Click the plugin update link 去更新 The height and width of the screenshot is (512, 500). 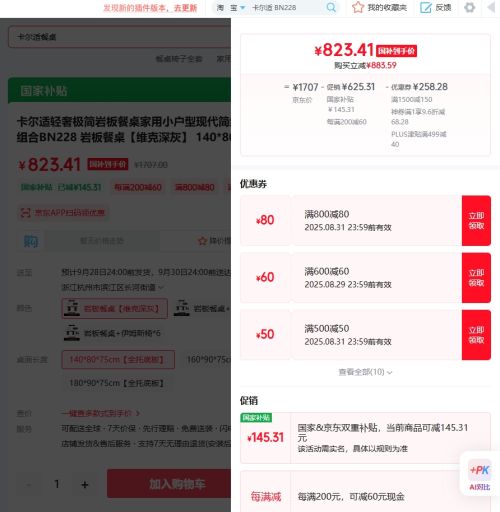pyautogui.click(x=186, y=8)
